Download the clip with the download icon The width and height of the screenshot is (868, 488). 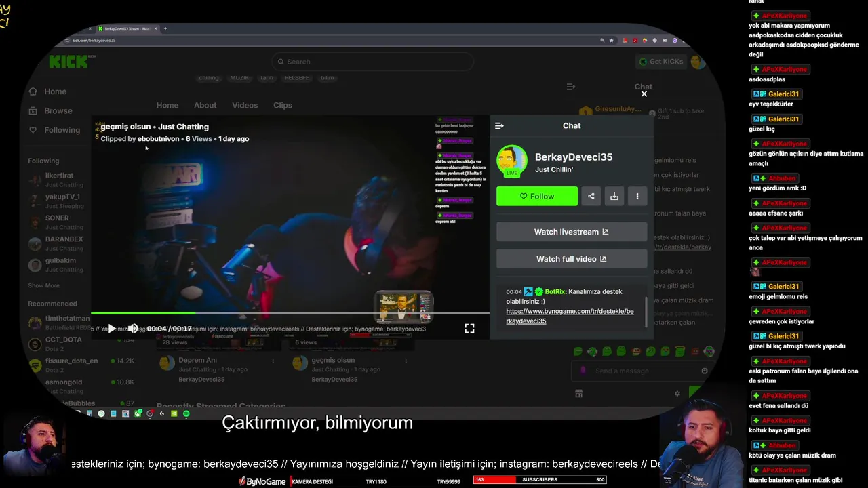pos(614,196)
